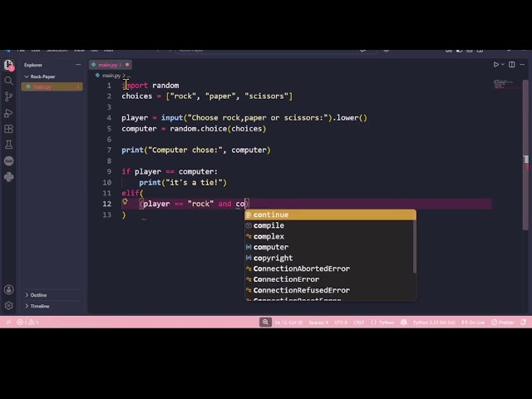Open the Manage gear icon
This screenshot has height=399, width=532.
[8, 306]
